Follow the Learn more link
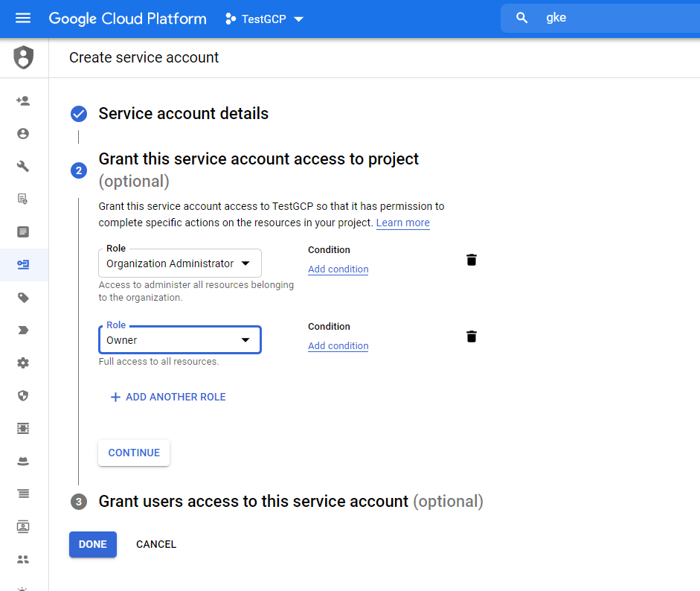The width and height of the screenshot is (700, 591). tap(402, 223)
